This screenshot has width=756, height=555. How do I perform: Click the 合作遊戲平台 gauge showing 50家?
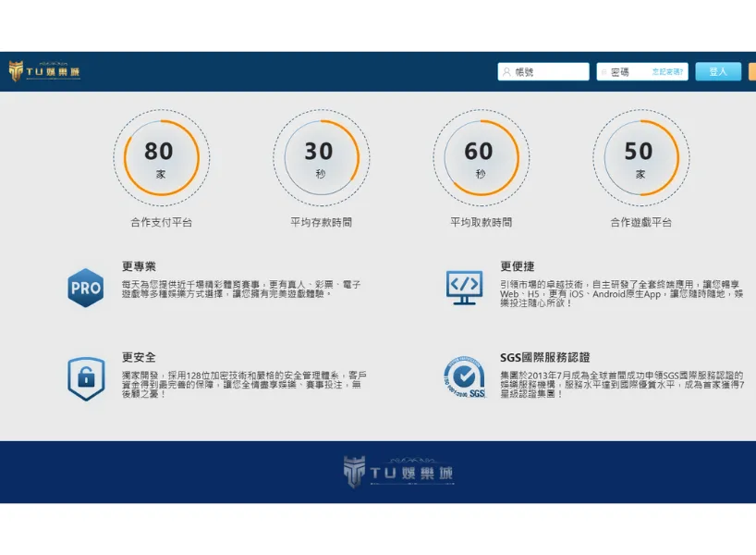coord(640,159)
